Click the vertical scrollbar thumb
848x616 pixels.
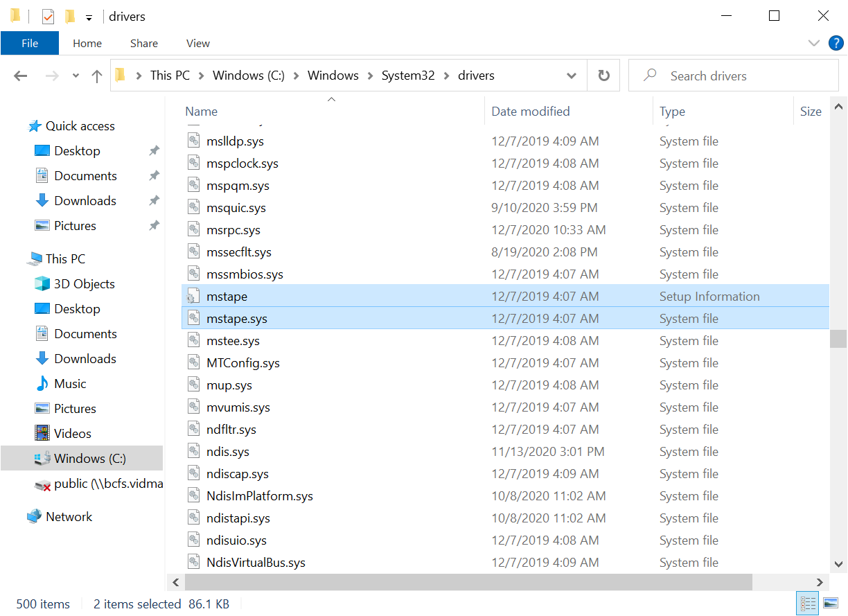click(838, 339)
